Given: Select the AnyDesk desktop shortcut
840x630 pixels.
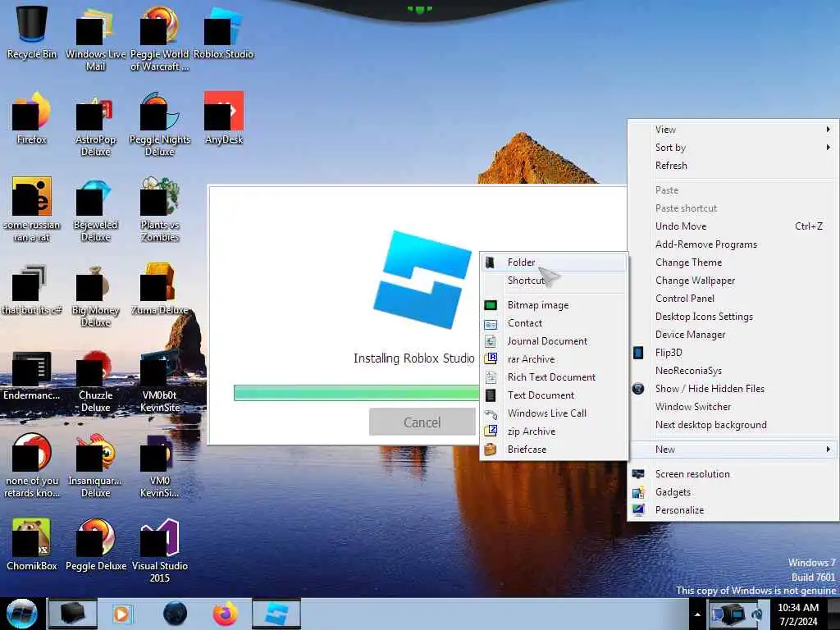Looking at the screenshot, I should [223, 118].
